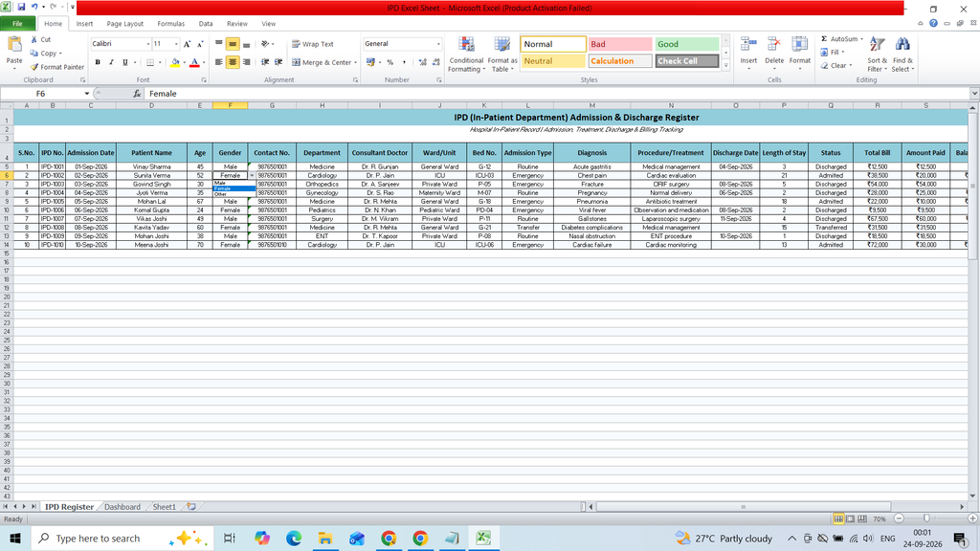
Task: Toggle Align Text Right
Action: pos(246,62)
